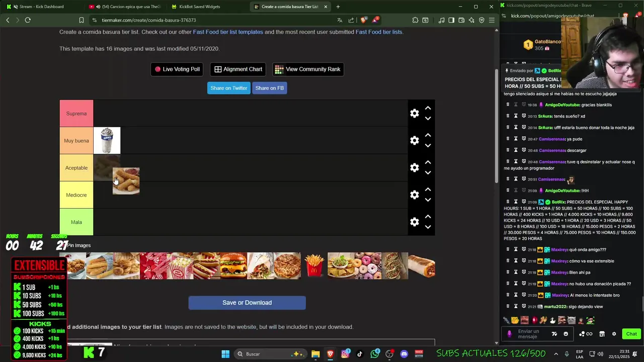This screenshot has height=362, width=644.
Task: Open Brave media playlist music icon
Action: coord(441,20)
